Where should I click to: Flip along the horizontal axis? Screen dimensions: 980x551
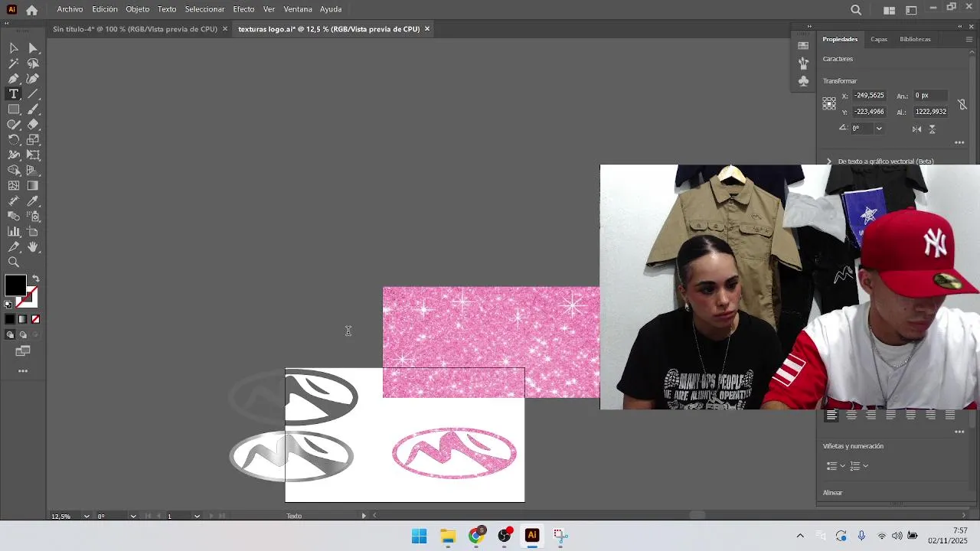(917, 129)
